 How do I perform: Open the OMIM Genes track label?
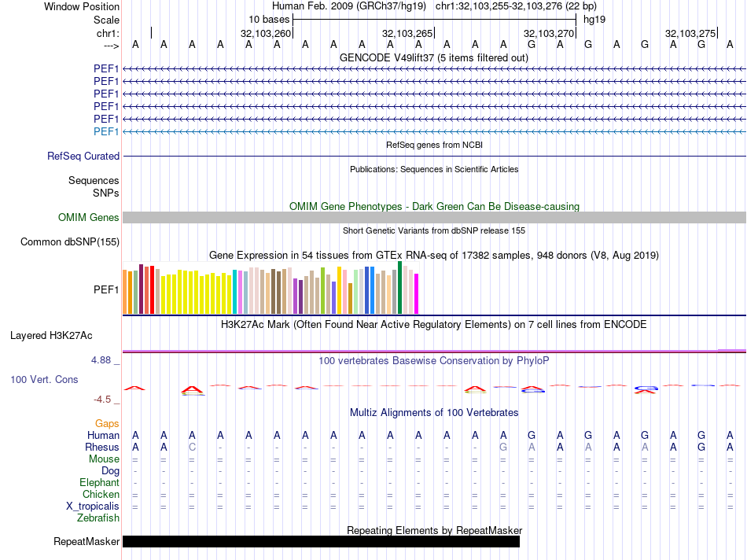click(x=89, y=218)
